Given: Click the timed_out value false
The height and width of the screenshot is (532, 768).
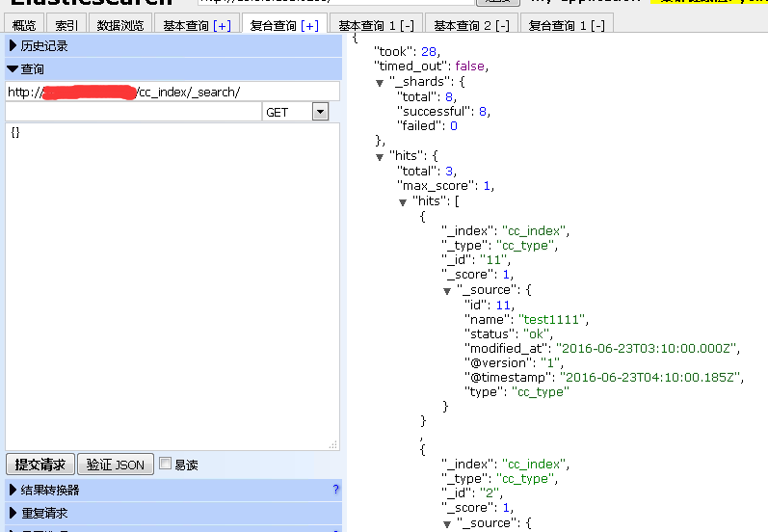Looking at the screenshot, I should (x=469, y=66).
